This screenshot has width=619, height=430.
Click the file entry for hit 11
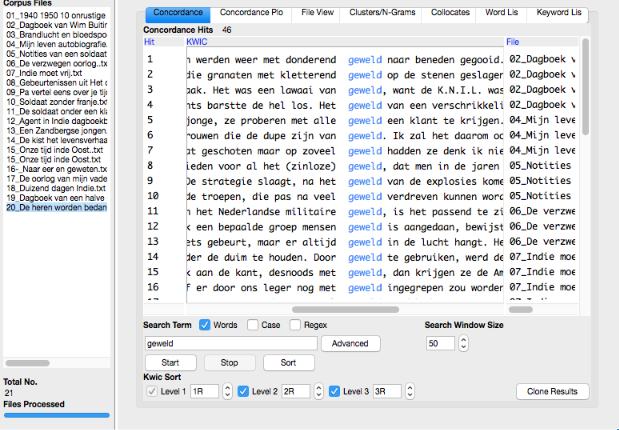pyautogui.click(x=542, y=212)
